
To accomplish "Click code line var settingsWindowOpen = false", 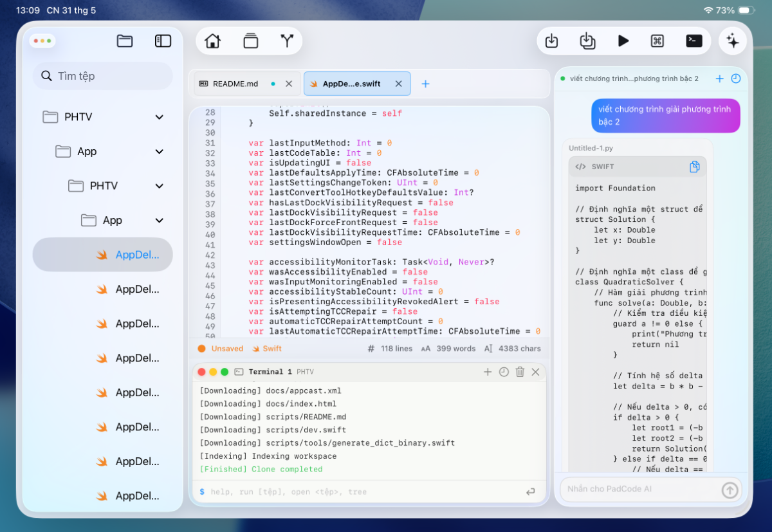I will tap(325, 243).
